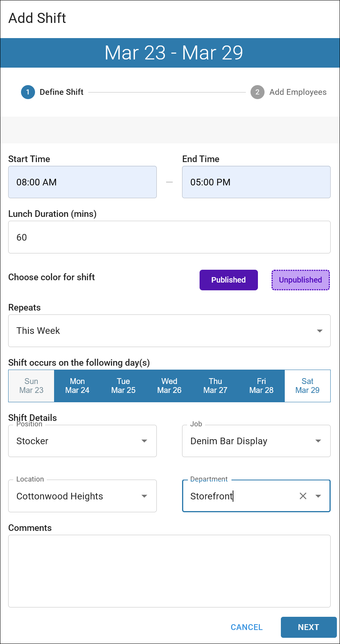The width and height of the screenshot is (340, 644).
Task: Open the Job selector showing Denim Bar Display
Action: 256,441
